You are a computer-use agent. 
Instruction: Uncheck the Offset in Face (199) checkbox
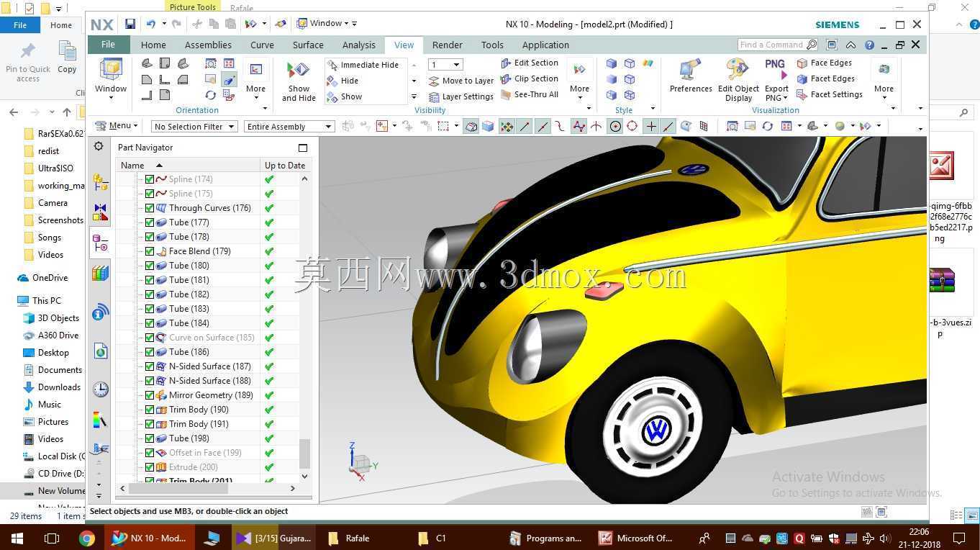(x=150, y=453)
